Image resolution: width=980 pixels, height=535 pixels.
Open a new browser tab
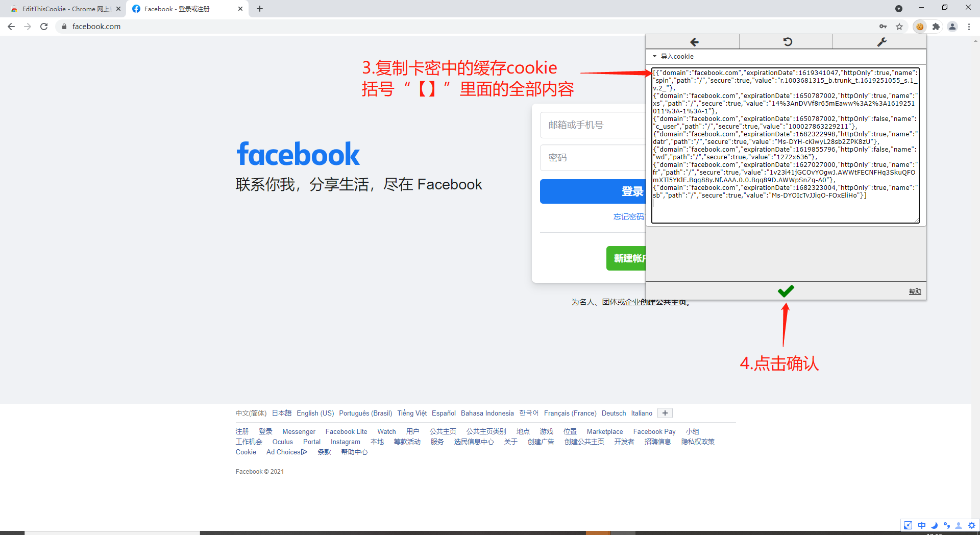(260, 9)
